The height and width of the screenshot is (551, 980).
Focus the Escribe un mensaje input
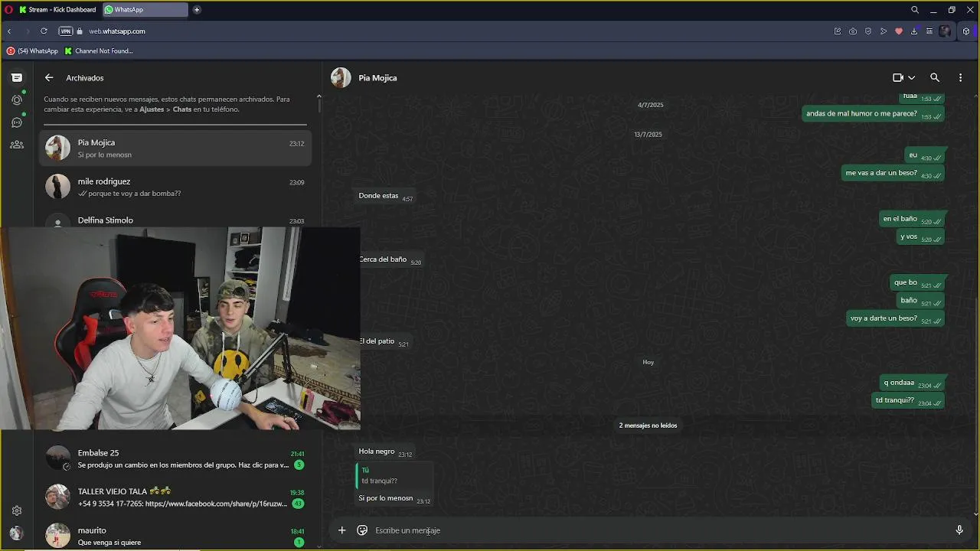click(658, 530)
